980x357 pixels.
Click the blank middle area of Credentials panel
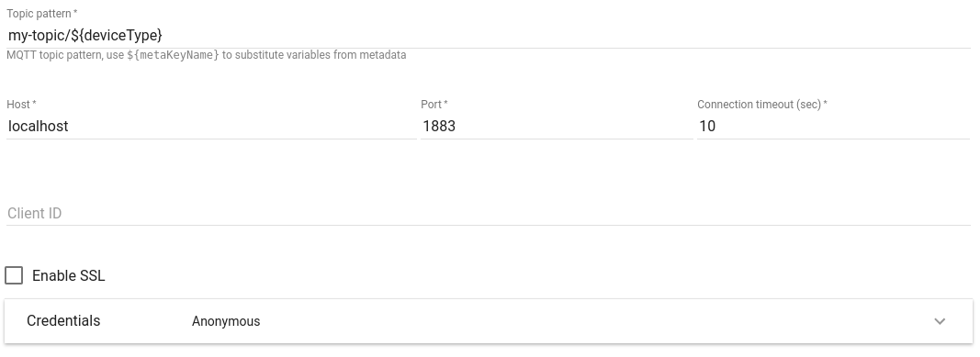tap(593, 321)
